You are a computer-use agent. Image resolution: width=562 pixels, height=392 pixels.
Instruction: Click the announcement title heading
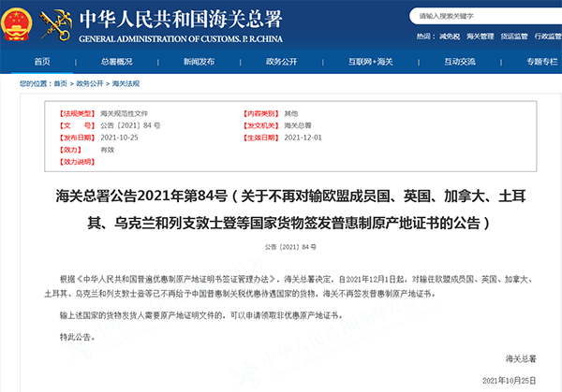coord(281,211)
